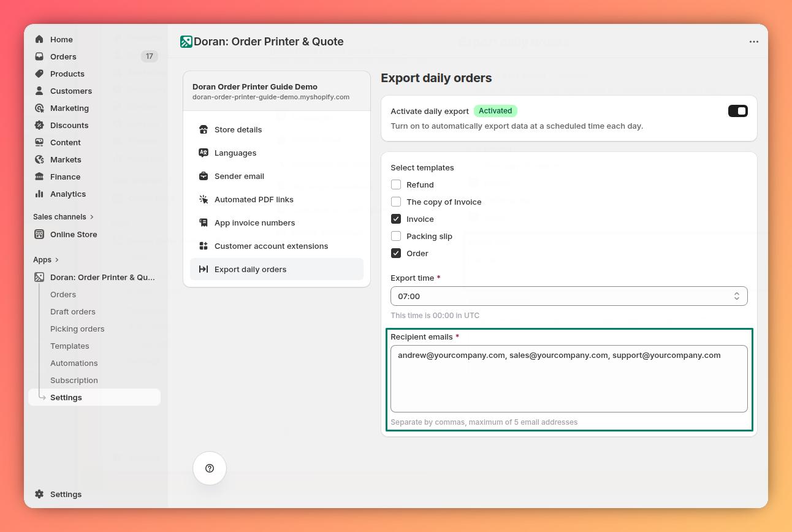Viewport: 792px width, 532px height.
Task: Click the Markets globe icon
Action: click(x=39, y=159)
